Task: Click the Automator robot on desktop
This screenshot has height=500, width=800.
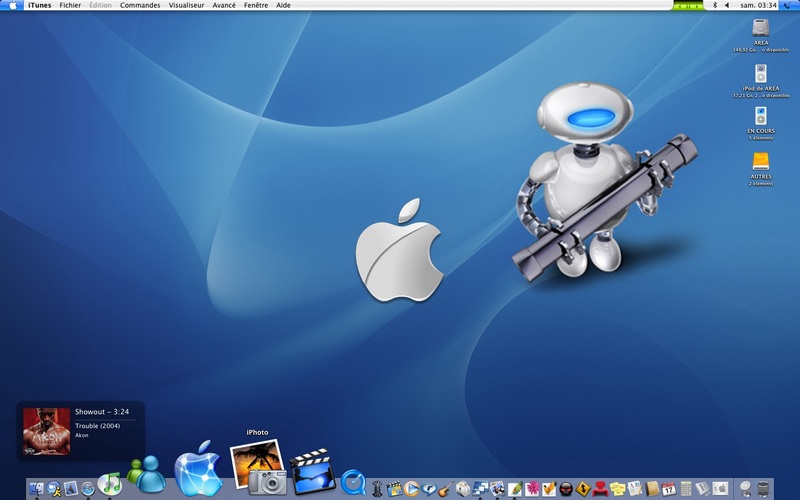Action: point(605,181)
